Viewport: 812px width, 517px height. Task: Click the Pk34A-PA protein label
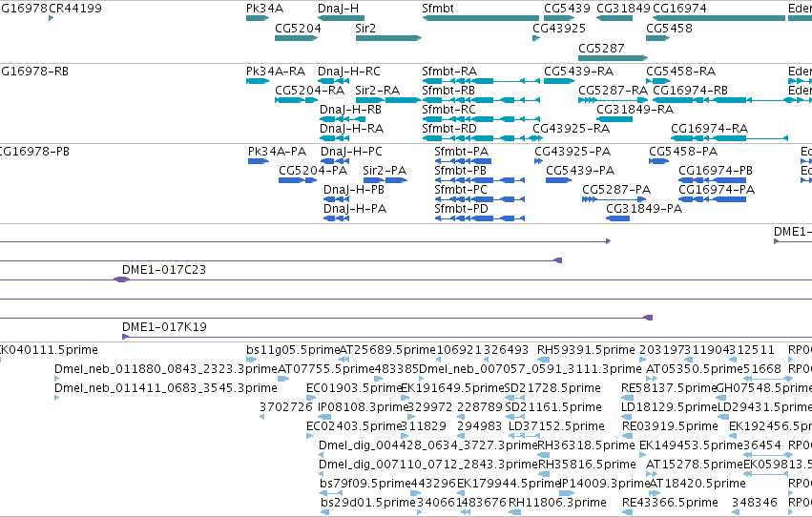click(x=277, y=151)
